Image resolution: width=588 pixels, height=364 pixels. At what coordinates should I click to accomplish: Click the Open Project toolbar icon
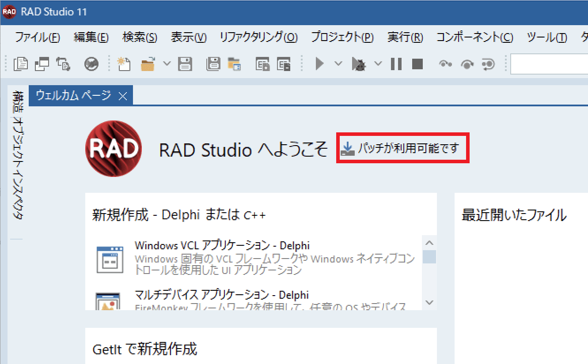pos(234,64)
